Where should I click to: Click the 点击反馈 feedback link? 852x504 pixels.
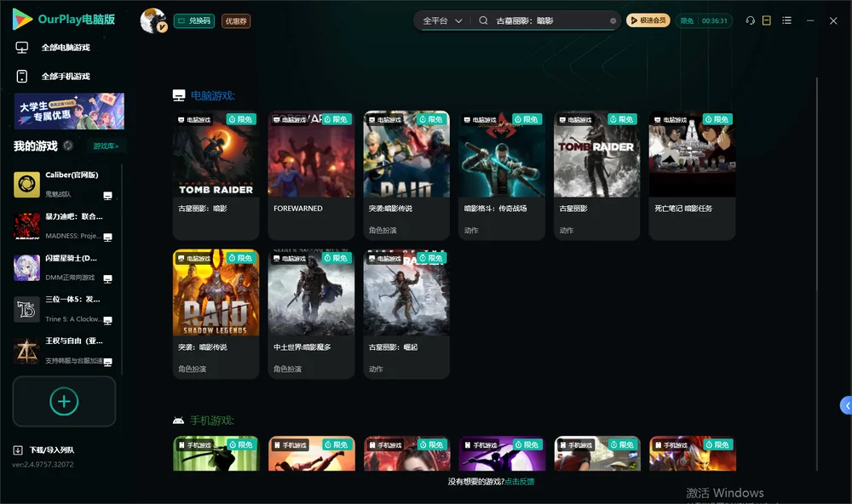pyautogui.click(x=520, y=481)
